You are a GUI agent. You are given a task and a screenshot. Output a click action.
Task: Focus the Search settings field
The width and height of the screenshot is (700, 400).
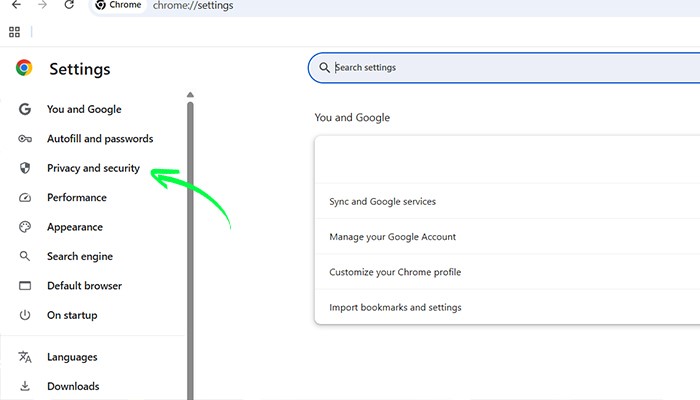(504, 67)
